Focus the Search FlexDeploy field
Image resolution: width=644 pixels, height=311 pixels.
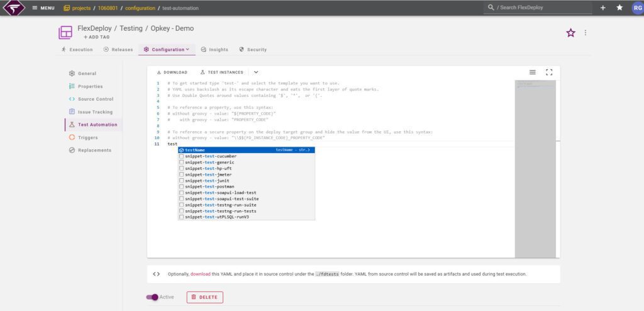point(538,8)
